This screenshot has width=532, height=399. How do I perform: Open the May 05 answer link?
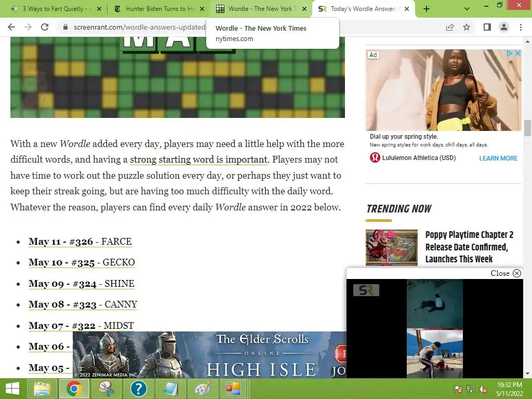point(49,368)
